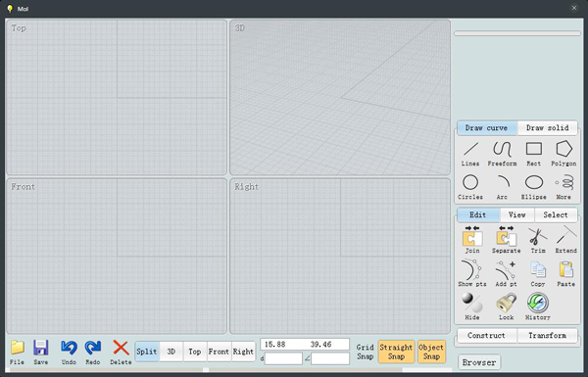588x377 pixels.
Task: Expand the Construct palette
Action: point(486,336)
